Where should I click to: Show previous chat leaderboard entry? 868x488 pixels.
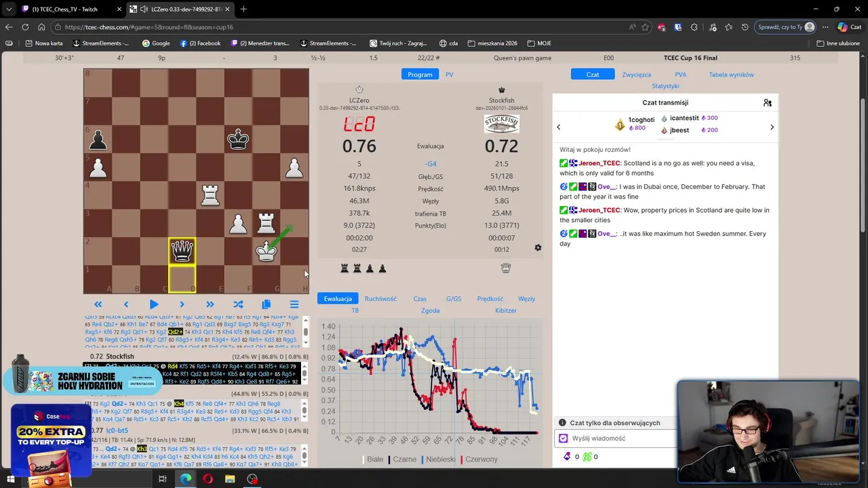559,127
